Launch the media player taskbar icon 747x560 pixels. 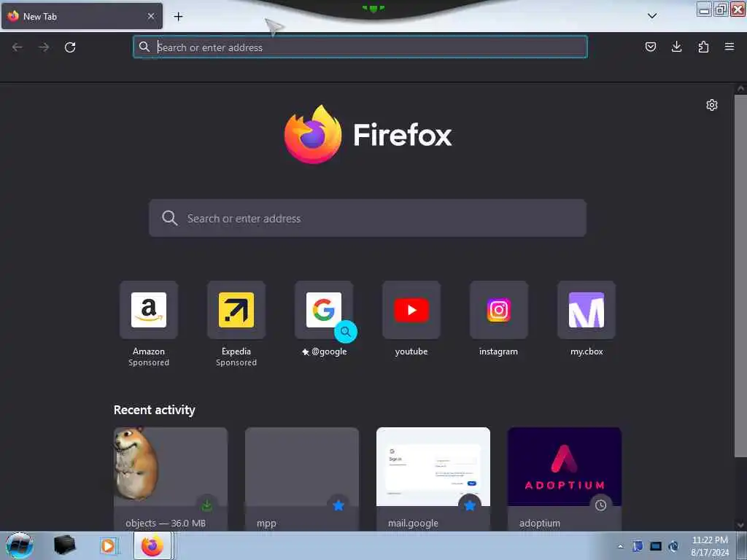click(x=108, y=545)
